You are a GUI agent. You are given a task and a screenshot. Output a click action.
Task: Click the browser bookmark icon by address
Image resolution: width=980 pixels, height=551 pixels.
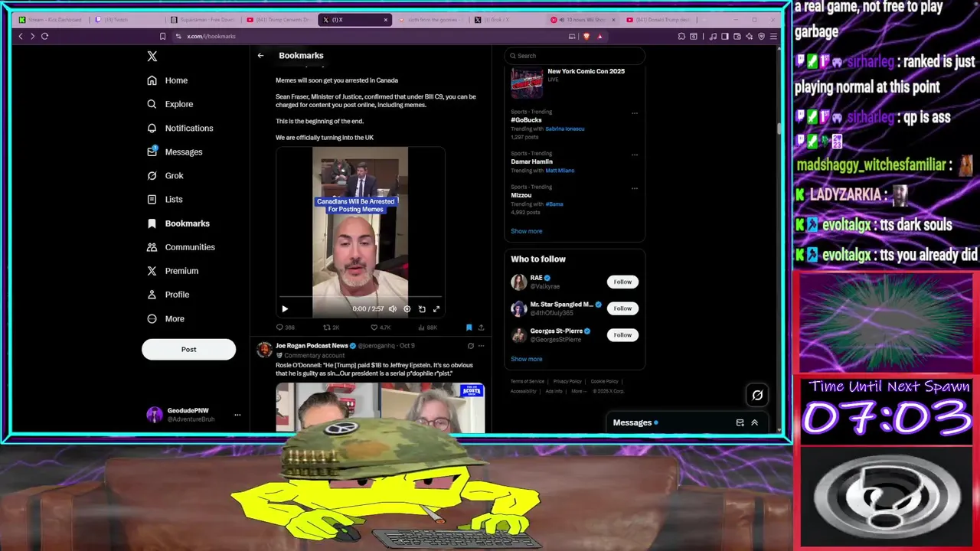point(162,36)
